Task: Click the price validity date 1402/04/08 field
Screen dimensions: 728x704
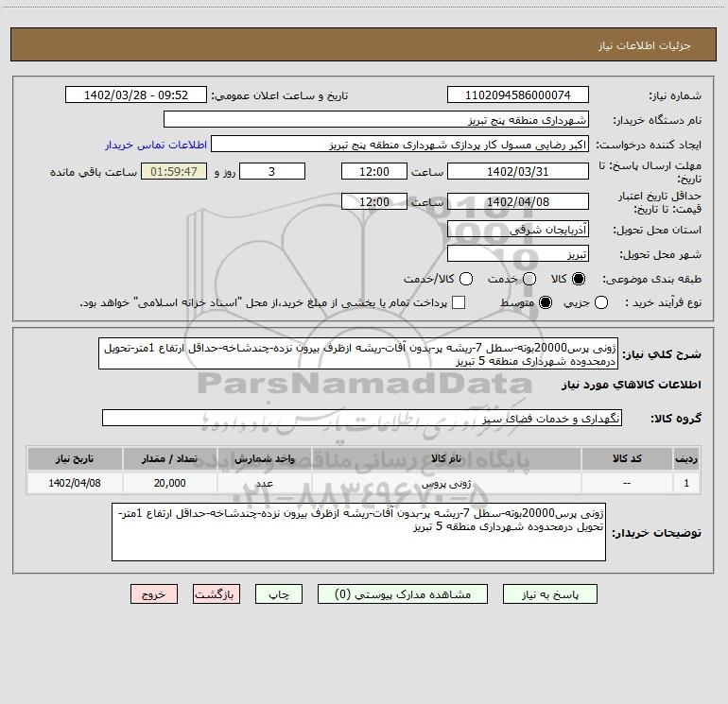Action: pyautogui.click(x=518, y=201)
